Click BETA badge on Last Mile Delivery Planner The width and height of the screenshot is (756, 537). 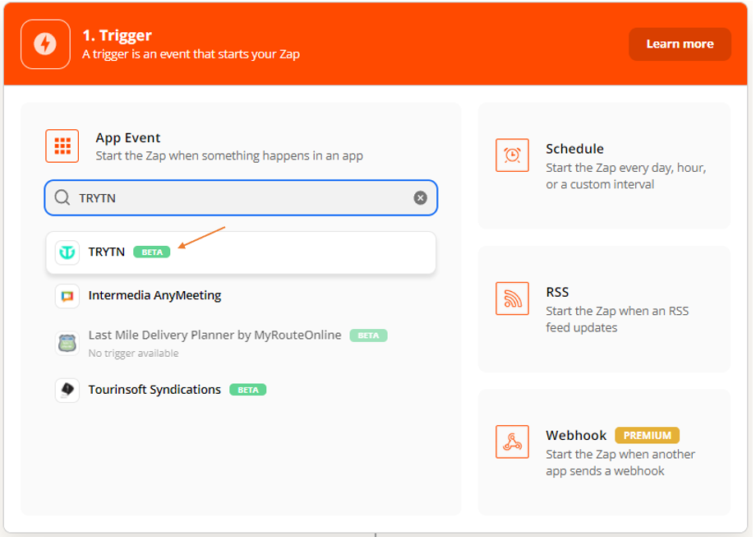pyautogui.click(x=368, y=336)
